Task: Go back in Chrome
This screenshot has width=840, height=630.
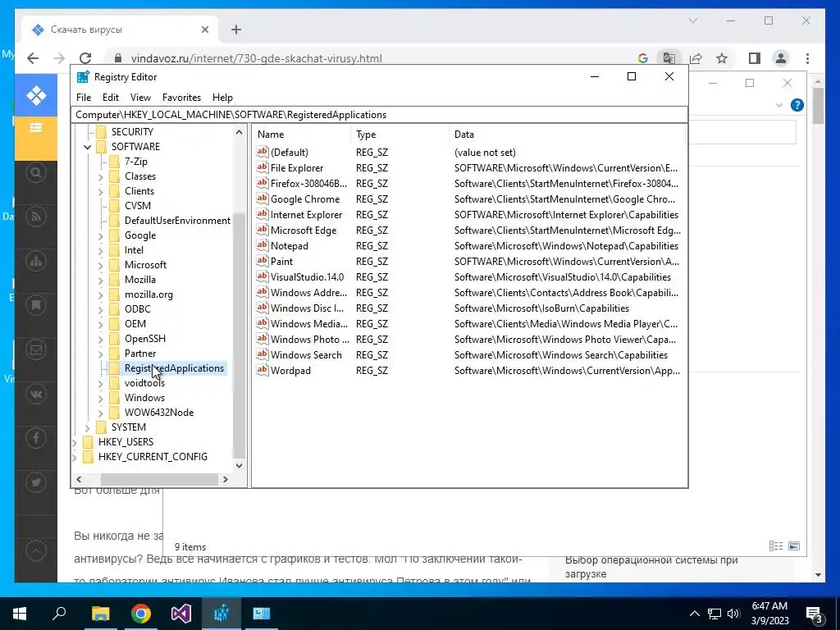Action: point(33,58)
